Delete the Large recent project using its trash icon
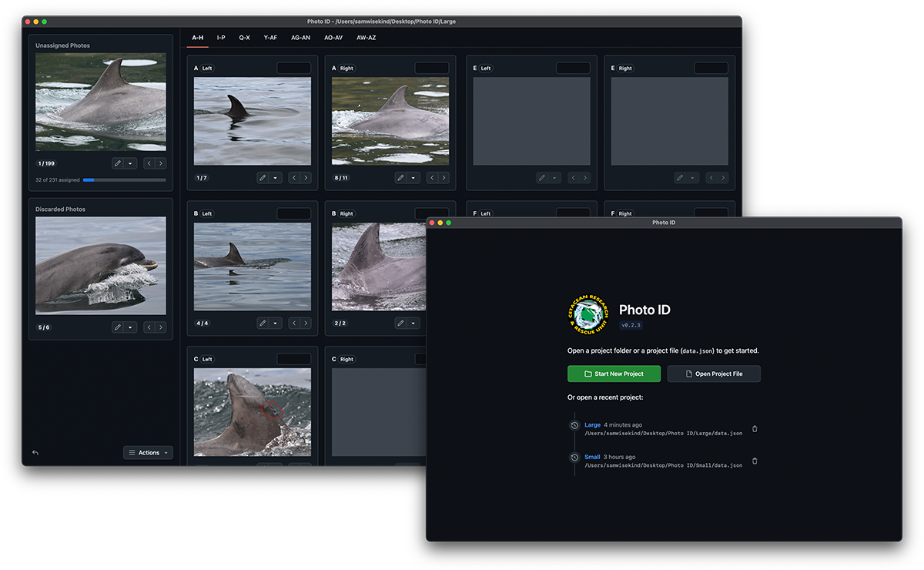924x570 pixels. (754, 428)
